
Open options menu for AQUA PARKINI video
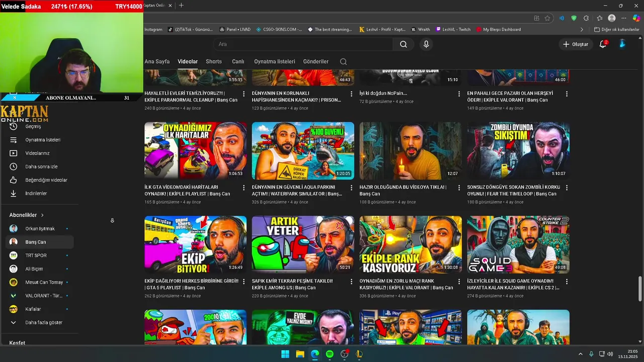(352, 188)
